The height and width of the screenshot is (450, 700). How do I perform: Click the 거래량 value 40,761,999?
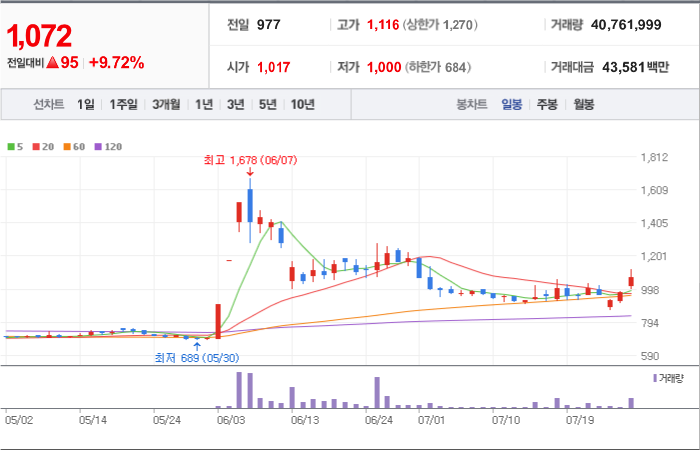(x=626, y=25)
